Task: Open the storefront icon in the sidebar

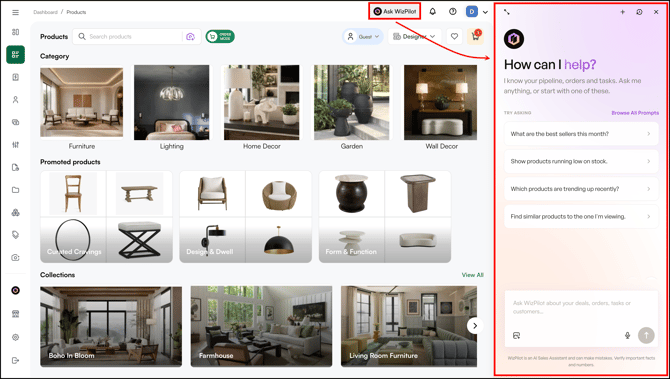Action: click(15, 314)
